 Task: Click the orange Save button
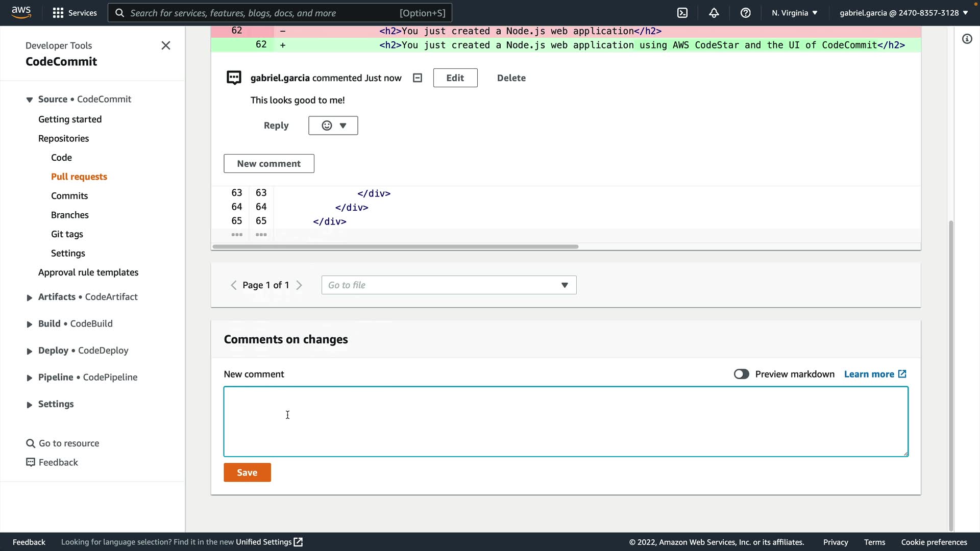[247, 472]
